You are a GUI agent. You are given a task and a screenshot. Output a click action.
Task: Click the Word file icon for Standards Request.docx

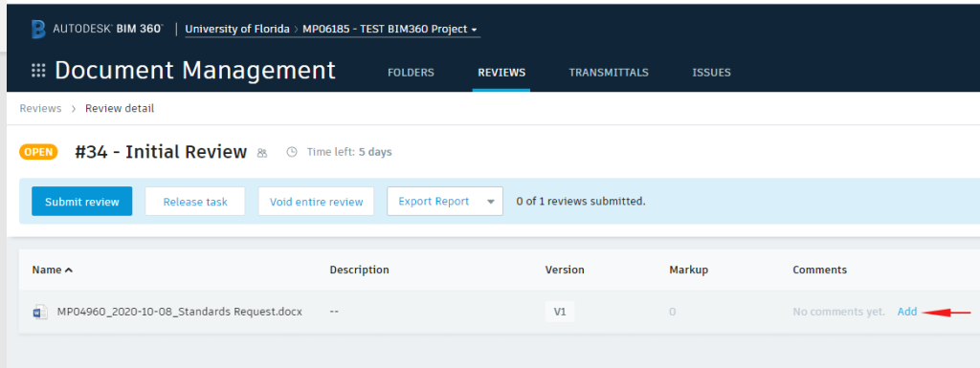(40, 312)
